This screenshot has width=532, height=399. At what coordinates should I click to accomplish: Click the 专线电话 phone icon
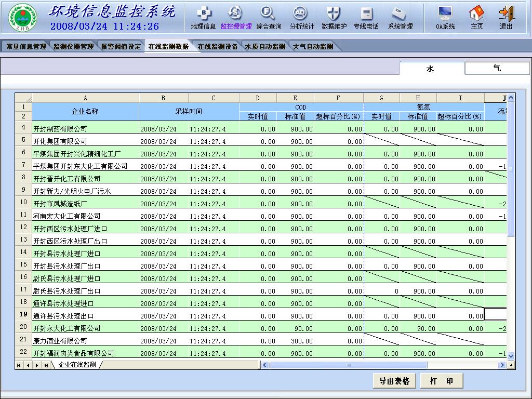tap(366, 18)
